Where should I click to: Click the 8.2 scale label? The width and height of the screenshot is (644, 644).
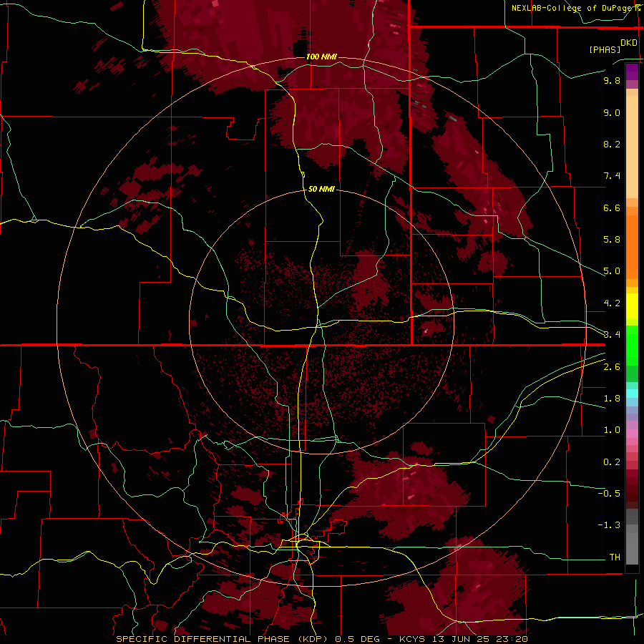pyautogui.click(x=612, y=144)
